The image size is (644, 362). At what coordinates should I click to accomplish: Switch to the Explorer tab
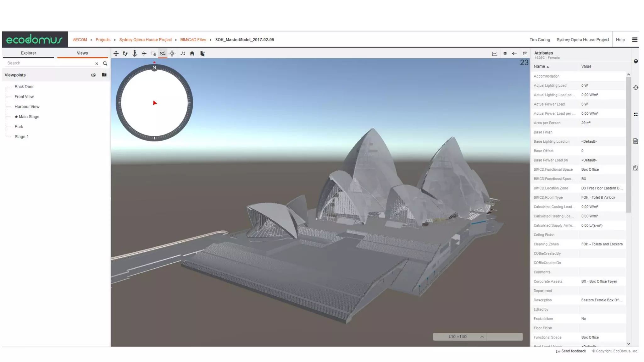click(x=28, y=53)
